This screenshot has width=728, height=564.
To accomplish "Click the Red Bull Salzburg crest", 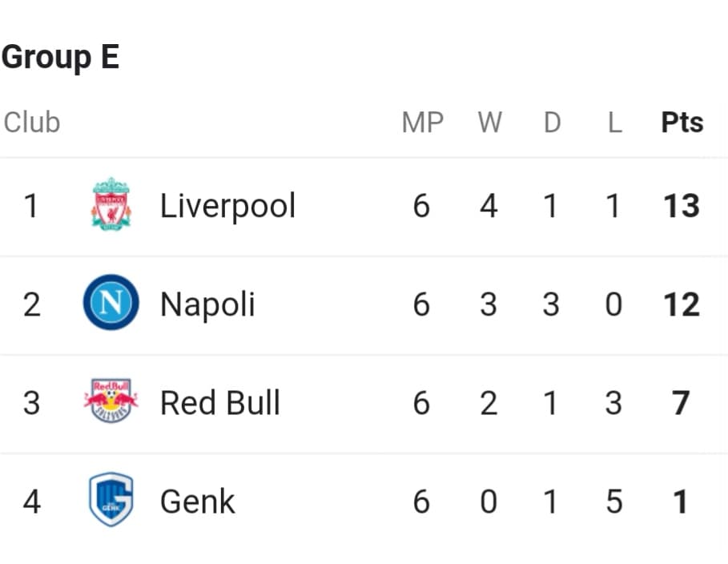I will tap(111, 401).
